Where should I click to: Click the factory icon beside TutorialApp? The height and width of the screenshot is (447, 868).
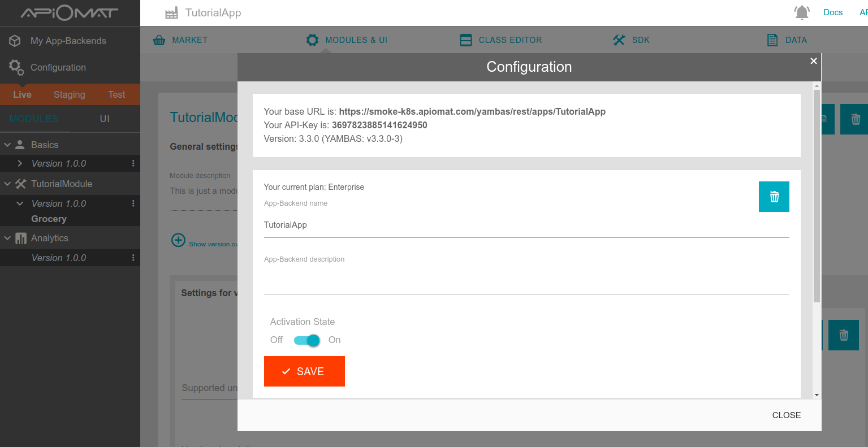[x=171, y=13]
